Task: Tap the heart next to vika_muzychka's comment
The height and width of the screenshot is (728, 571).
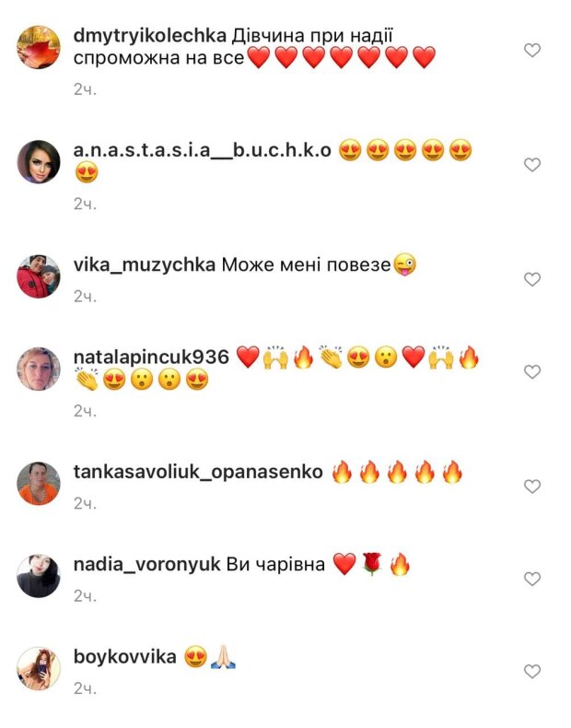Action: [532, 279]
